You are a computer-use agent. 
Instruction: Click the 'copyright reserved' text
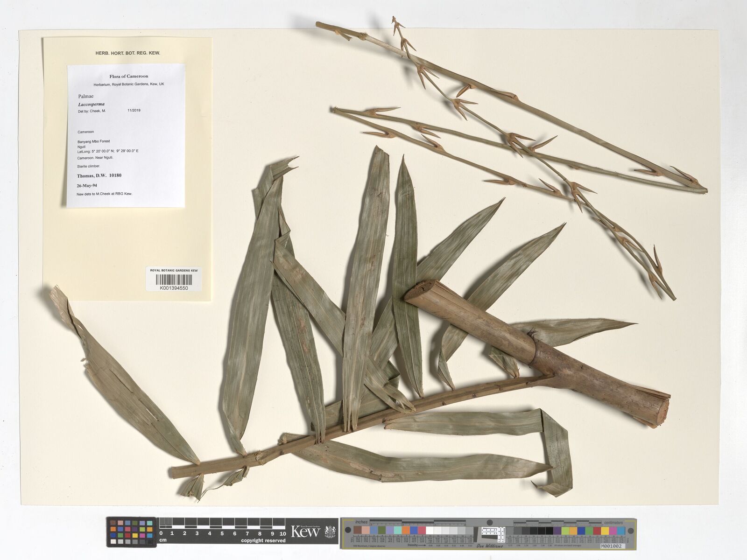(x=263, y=540)
